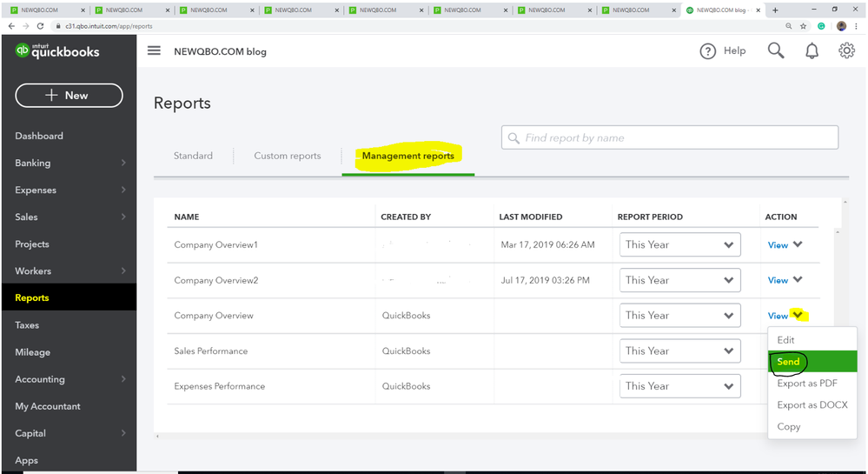The width and height of the screenshot is (868, 474).
Task: Open report period dropdown for Sales Performance
Action: click(679, 350)
